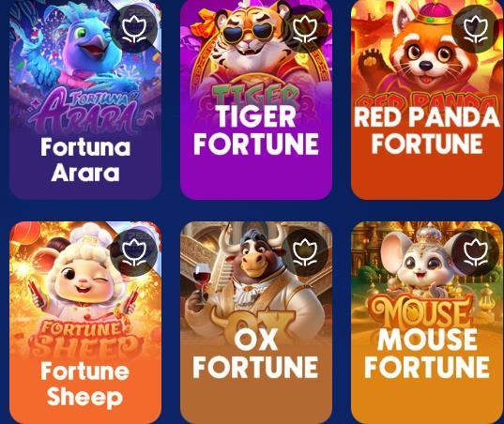Click the tulip icon on Fortuna Arara card

(x=134, y=29)
